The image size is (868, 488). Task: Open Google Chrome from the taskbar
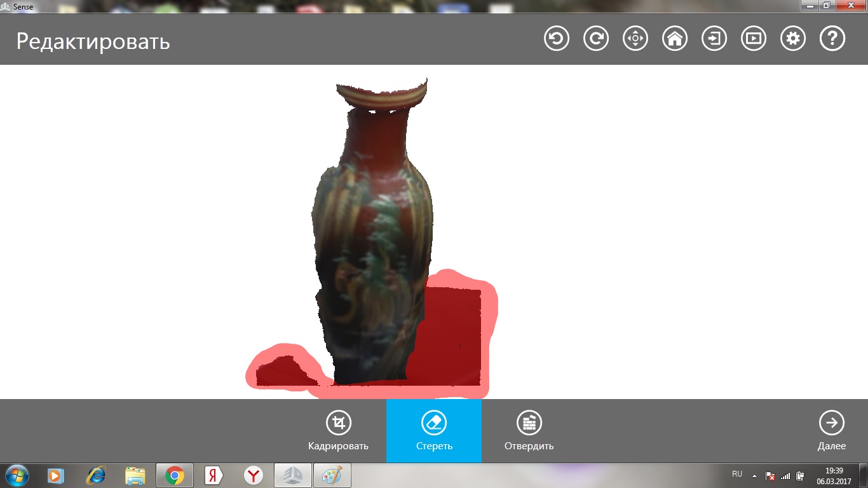[175, 475]
